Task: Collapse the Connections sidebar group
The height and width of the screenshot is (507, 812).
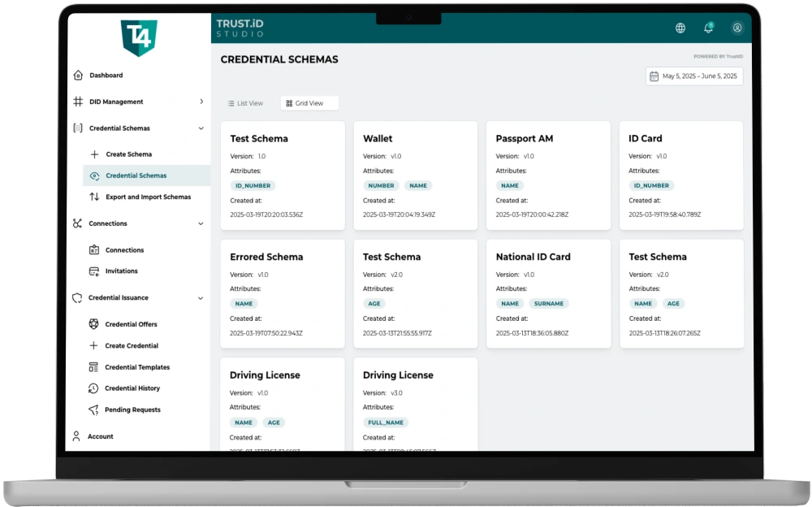Action: 201,223
